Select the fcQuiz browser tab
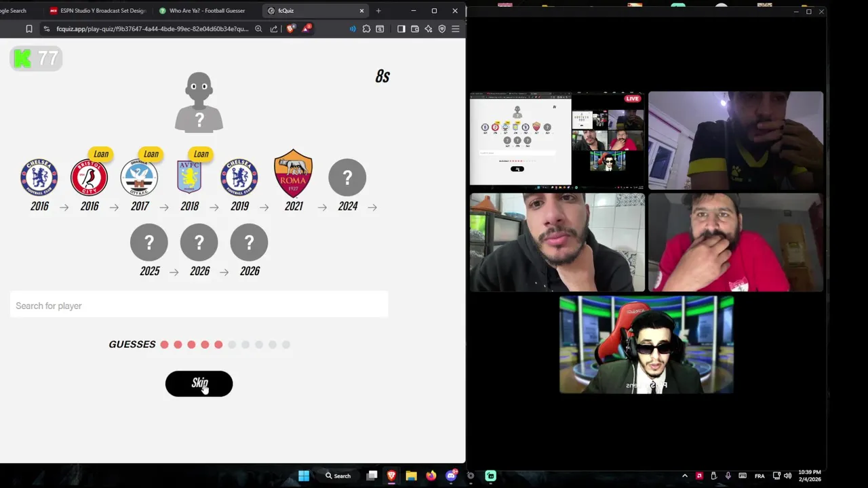Image resolution: width=868 pixels, height=488 pixels. click(315, 11)
